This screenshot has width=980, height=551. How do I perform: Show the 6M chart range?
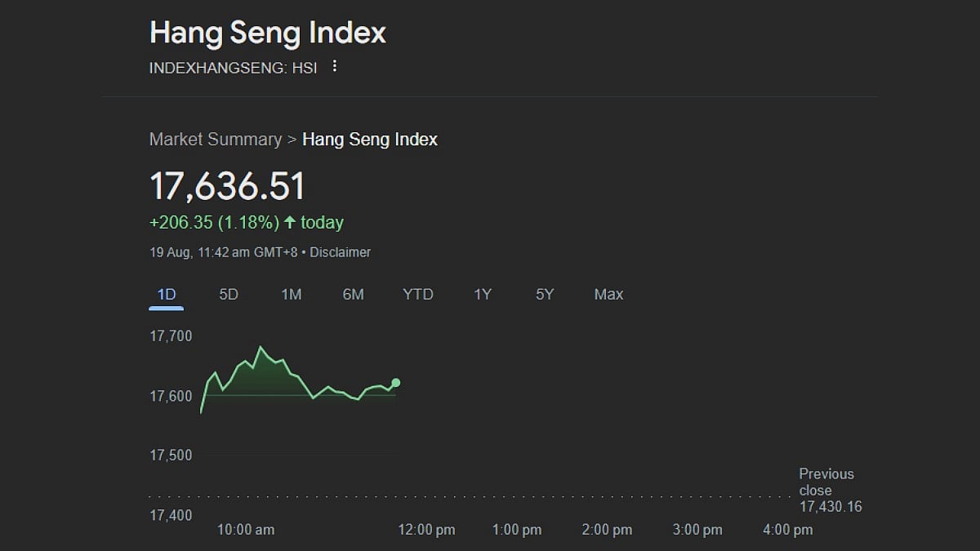tap(353, 295)
